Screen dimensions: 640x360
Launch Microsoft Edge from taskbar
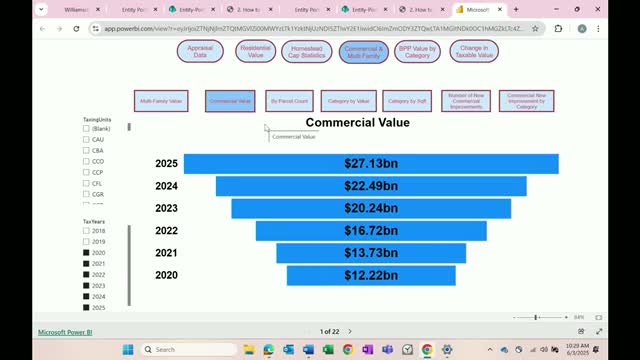269,349
